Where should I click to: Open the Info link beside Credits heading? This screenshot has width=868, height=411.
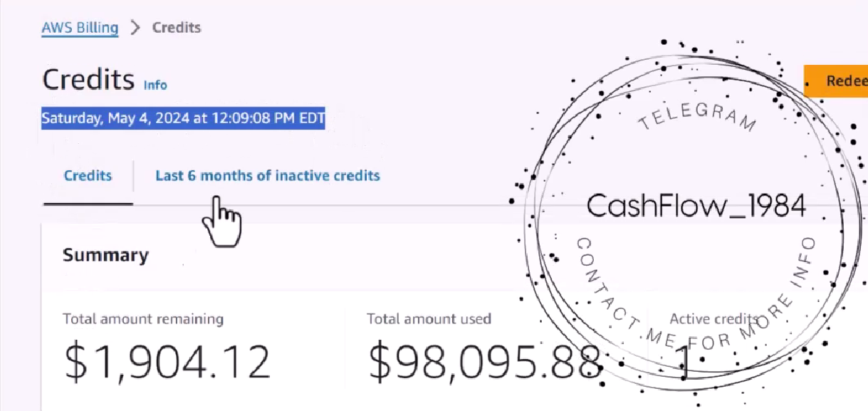click(155, 85)
